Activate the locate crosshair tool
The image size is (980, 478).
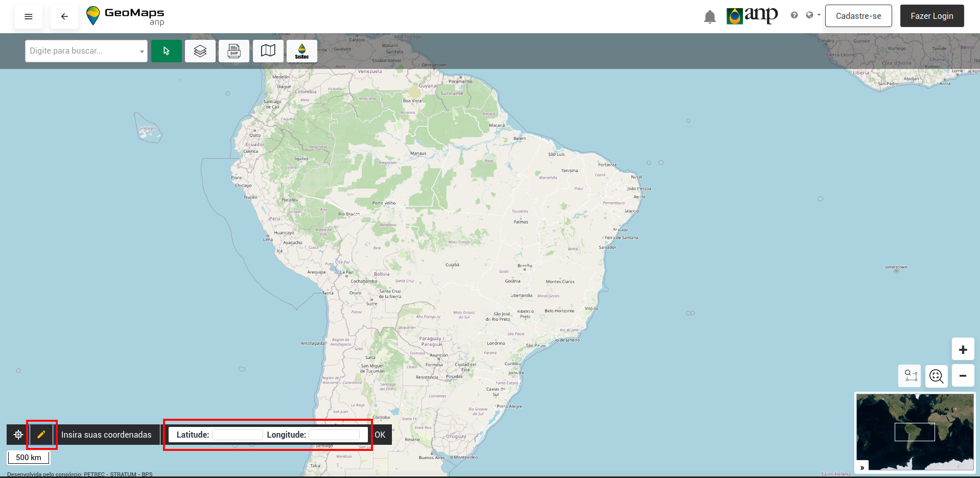point(17,435)
